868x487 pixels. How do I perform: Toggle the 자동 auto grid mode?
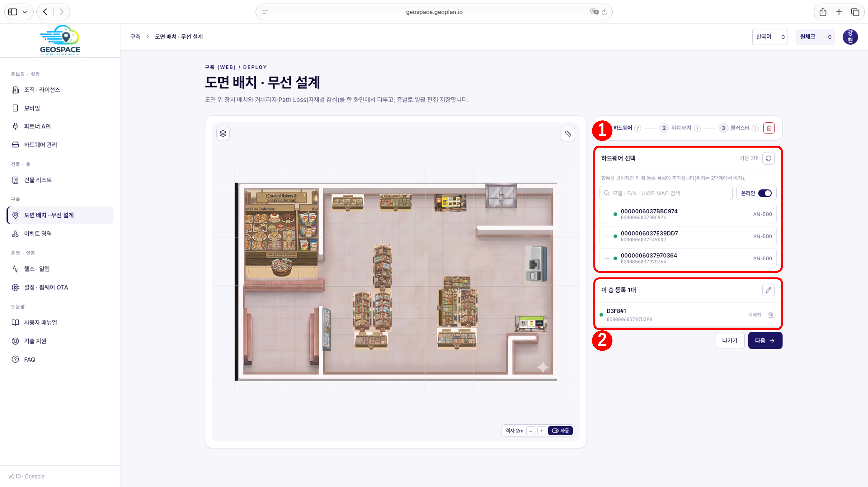point(560,431)
